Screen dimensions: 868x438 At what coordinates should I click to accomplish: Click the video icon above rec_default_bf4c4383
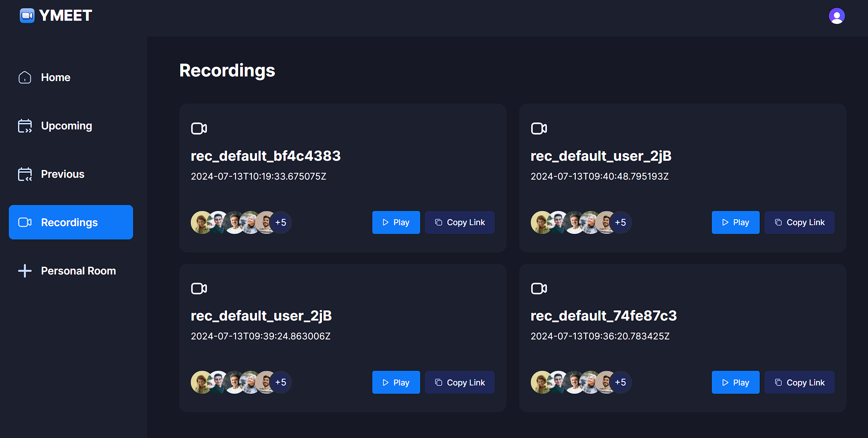pos(199,128)
